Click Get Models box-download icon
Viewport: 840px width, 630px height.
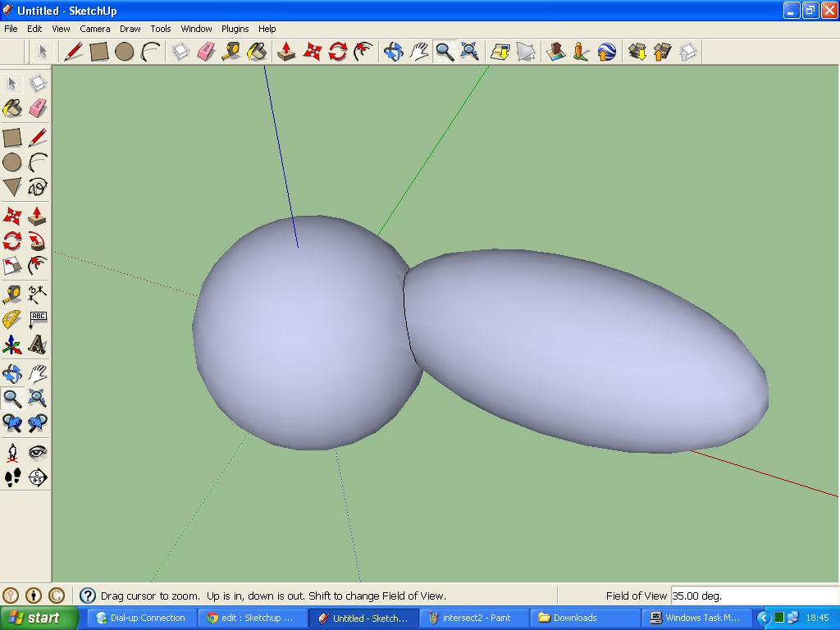point(637,52)
